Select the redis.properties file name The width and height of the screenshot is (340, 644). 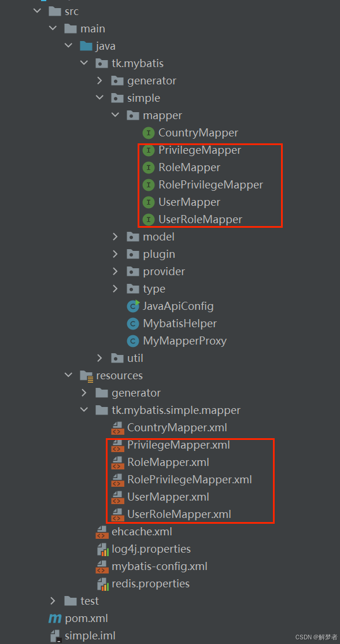(151, 583)
